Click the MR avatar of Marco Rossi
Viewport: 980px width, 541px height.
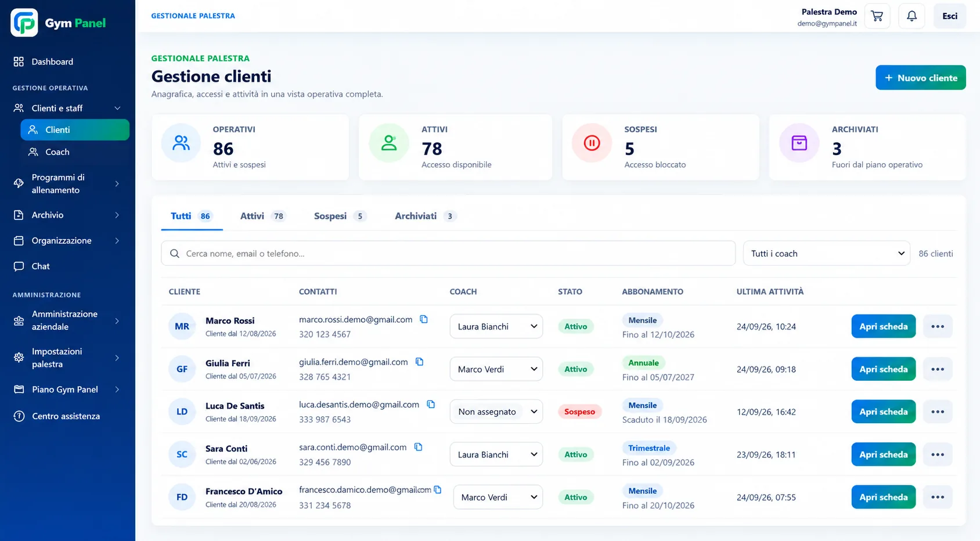(182, 326)
